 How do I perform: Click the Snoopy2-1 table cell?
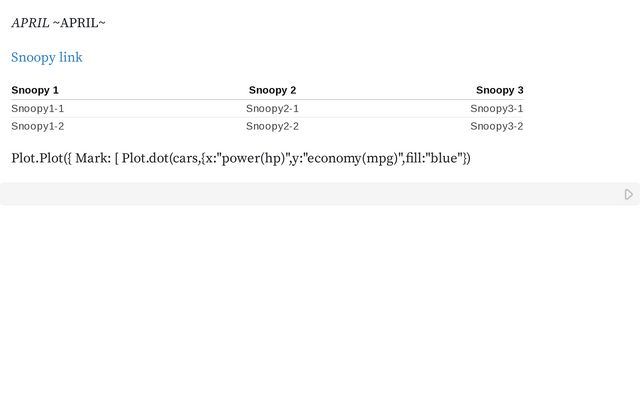tap(272, 108)
